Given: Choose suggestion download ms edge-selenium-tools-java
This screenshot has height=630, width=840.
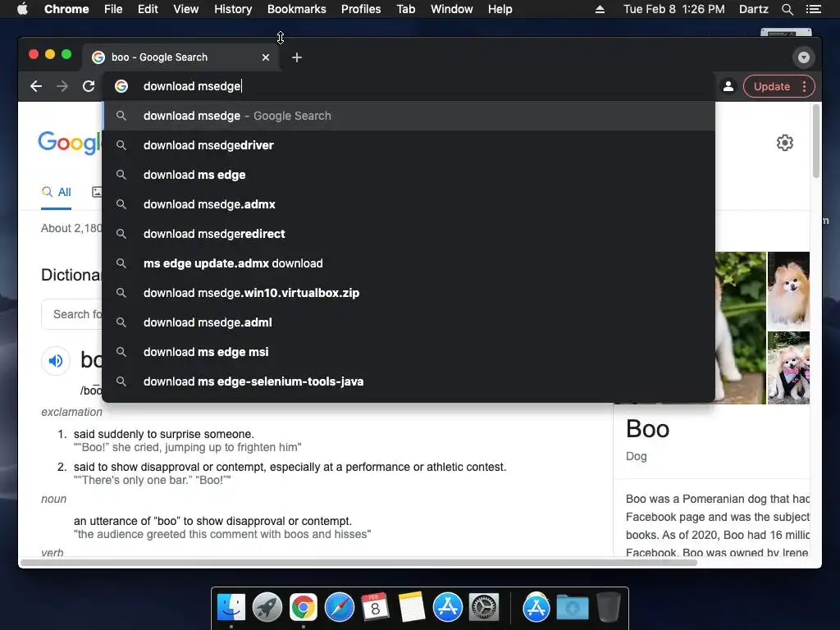Looking at the screenshot, I should click(409, 381).
